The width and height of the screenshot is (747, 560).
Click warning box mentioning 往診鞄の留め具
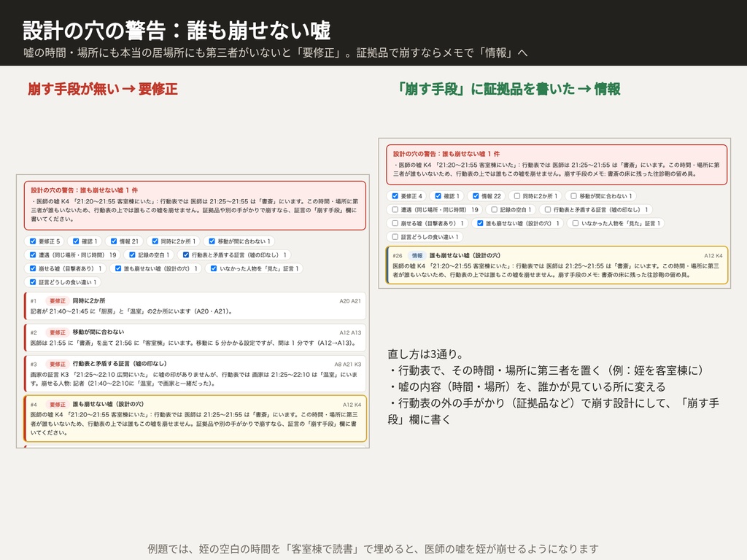point(557,165)
